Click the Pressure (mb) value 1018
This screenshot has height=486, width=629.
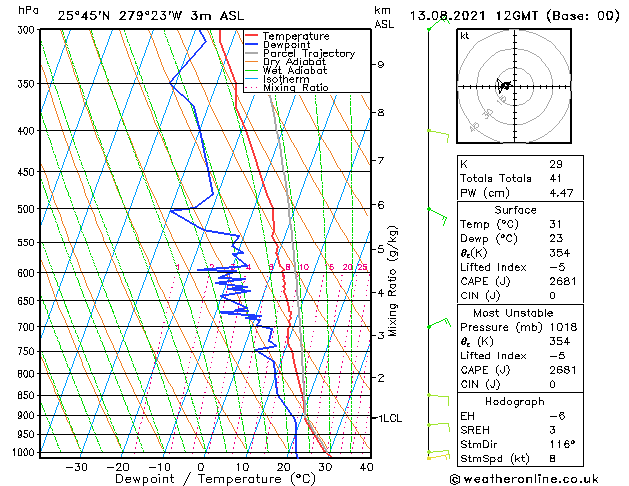pos(563,327)
